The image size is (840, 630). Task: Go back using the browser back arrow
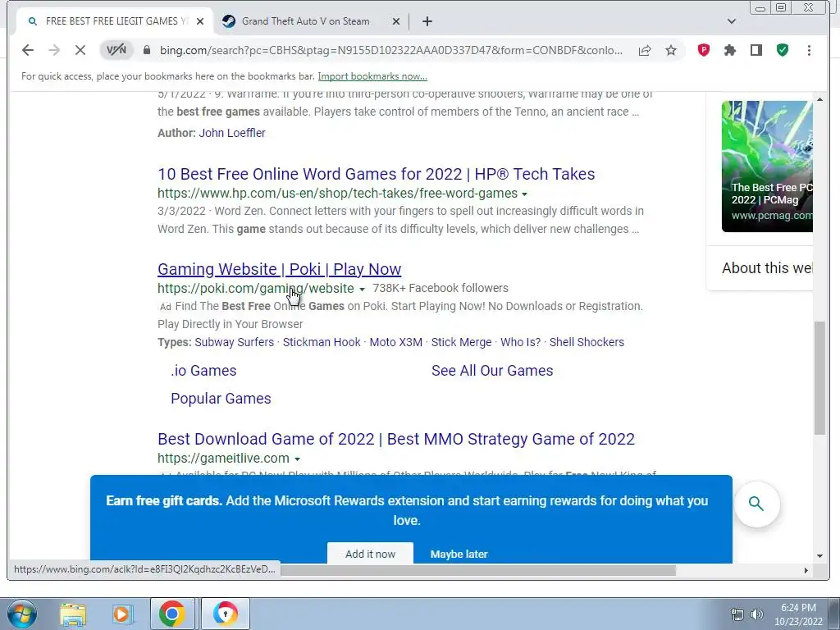click(x=28, y=50)
